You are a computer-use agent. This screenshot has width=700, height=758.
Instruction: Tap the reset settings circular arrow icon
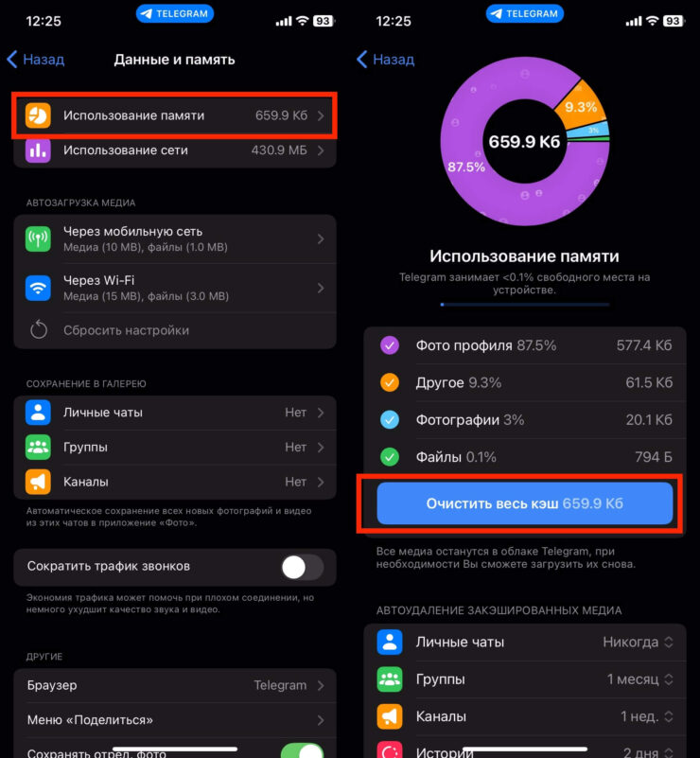pyautogui.click(x=39, y=330)
